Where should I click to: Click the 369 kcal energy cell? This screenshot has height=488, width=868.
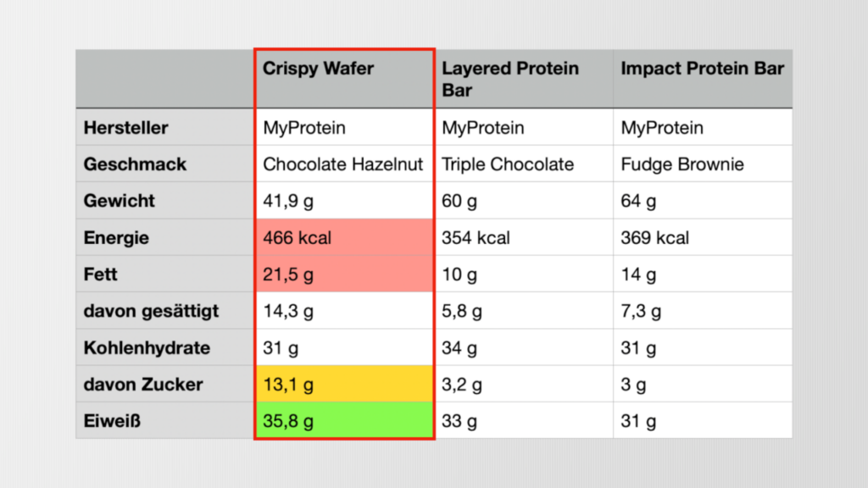pyautogui.click(x=703, y=237)
